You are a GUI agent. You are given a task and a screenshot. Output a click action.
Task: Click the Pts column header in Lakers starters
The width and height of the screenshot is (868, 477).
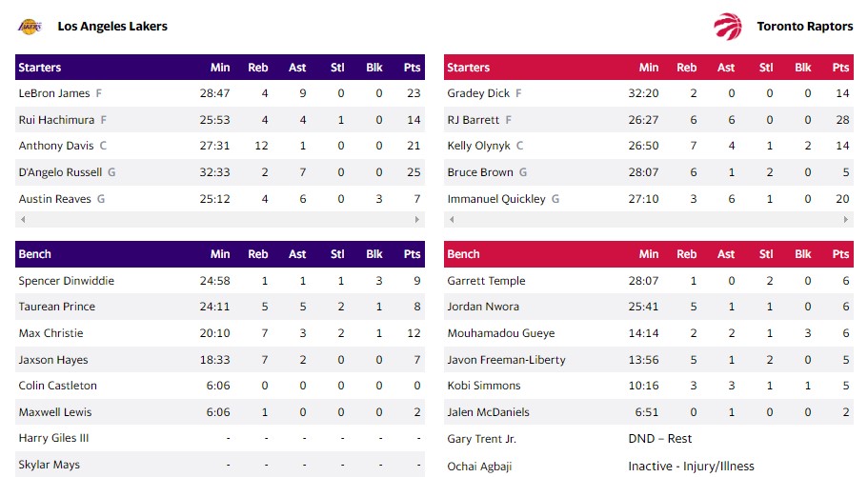[x=412, y=68]
